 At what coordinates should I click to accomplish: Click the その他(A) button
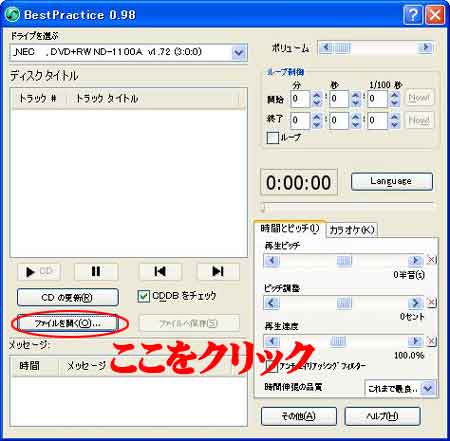pos(299,416)
